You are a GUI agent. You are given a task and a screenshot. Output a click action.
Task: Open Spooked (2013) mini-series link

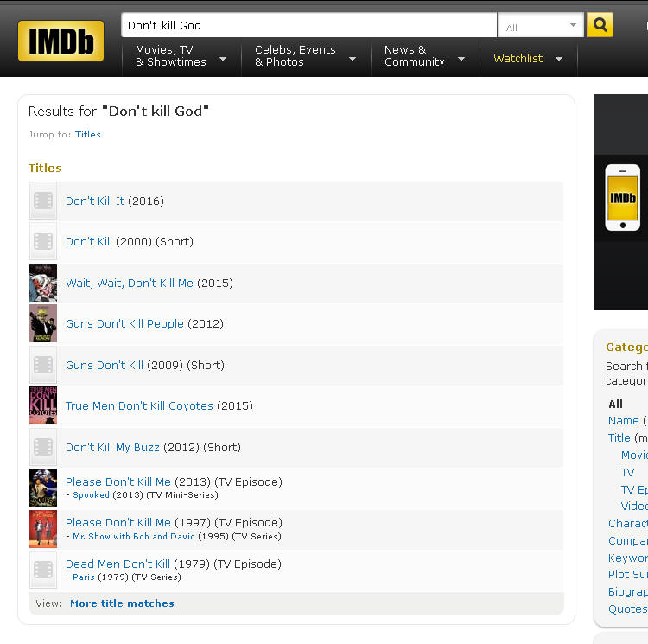pos(91,495)
